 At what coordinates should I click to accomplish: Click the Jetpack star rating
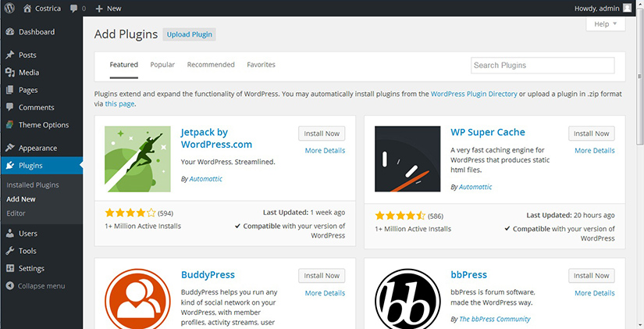[130, 213]
